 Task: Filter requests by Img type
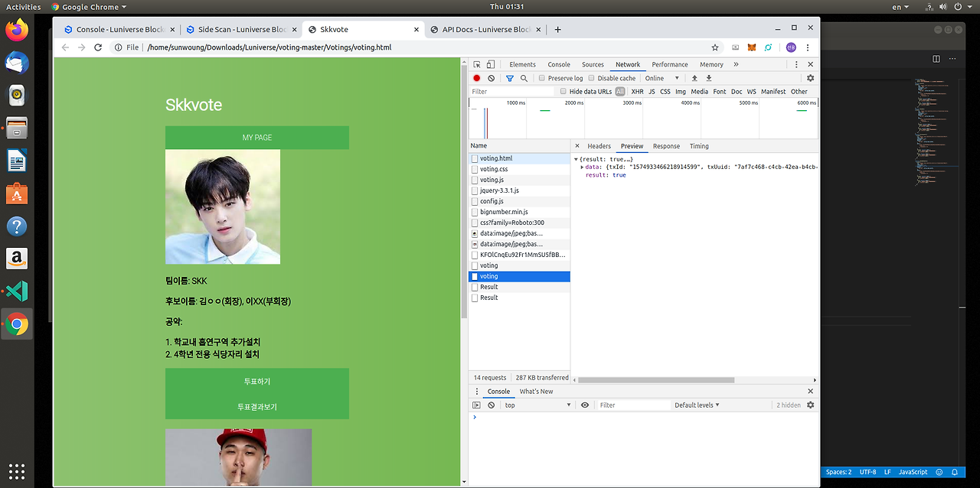coord(680,92)
